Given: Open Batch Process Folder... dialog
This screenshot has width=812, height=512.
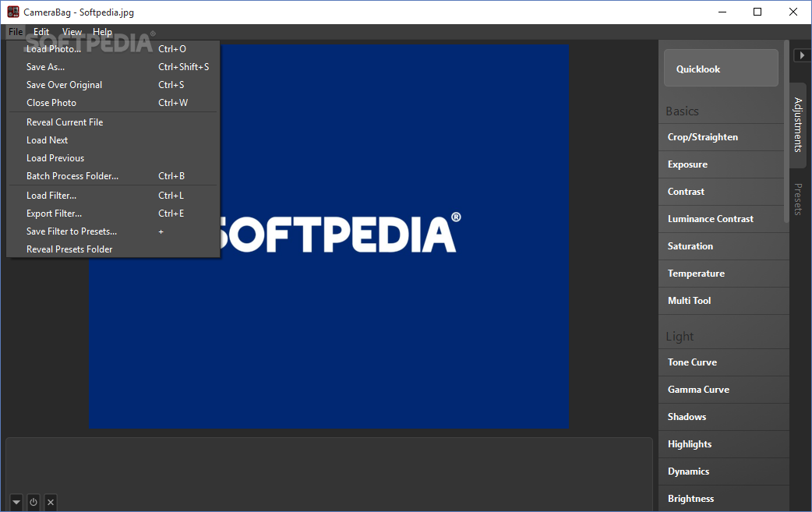Looking at the screenshot, I should pos(113,176).
